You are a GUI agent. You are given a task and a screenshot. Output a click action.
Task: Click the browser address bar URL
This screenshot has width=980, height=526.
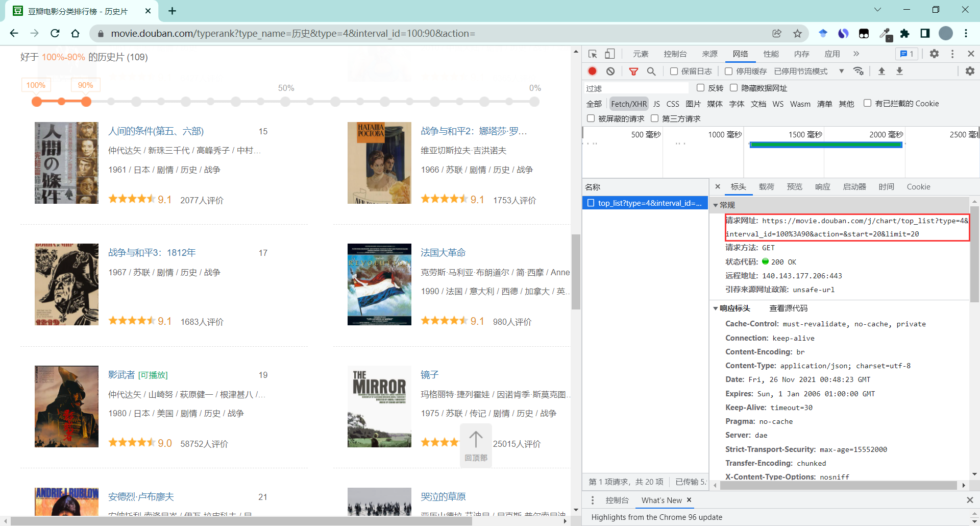point(293,33)
